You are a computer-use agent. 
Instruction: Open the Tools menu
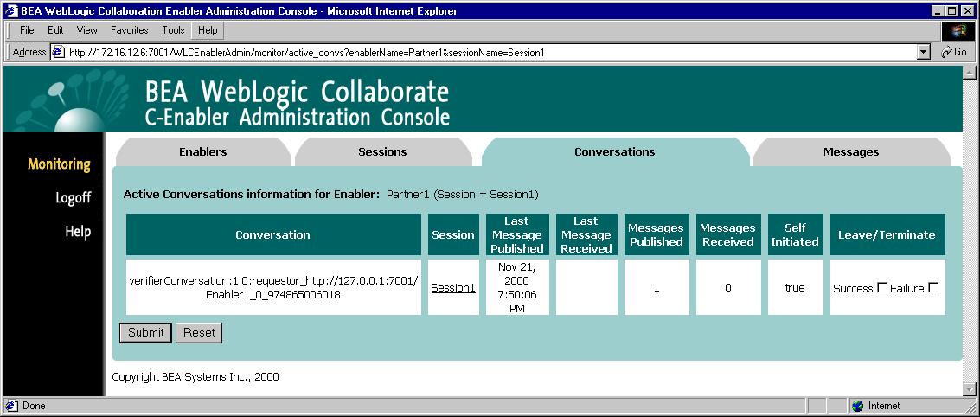pos(173,30)
